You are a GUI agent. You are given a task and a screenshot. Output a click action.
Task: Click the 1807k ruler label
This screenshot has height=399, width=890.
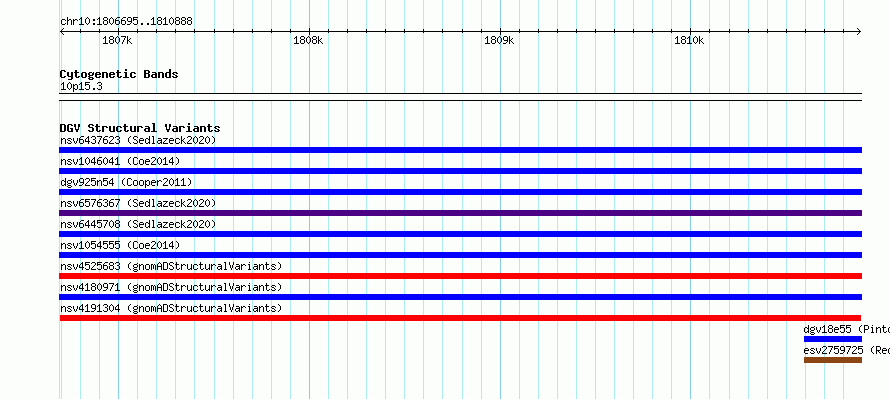coord(117,40)
